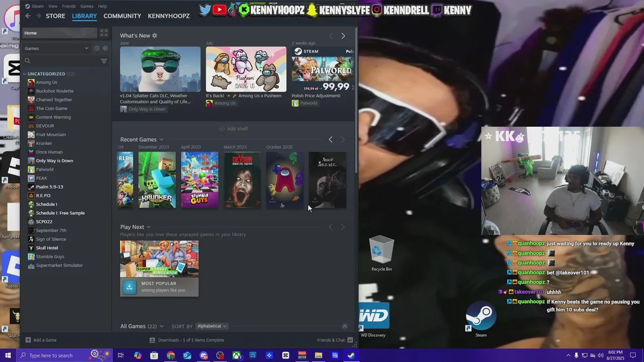Open What's New settings gear
The height and width of the screenshot is (362, 644).
point(154,36)
